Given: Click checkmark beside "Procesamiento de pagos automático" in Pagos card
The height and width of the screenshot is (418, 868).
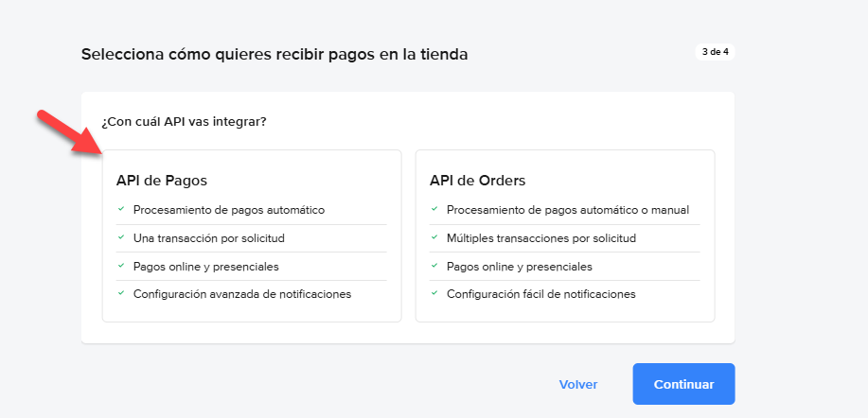Looking at the screenshot, I should (x=120, y=209).
